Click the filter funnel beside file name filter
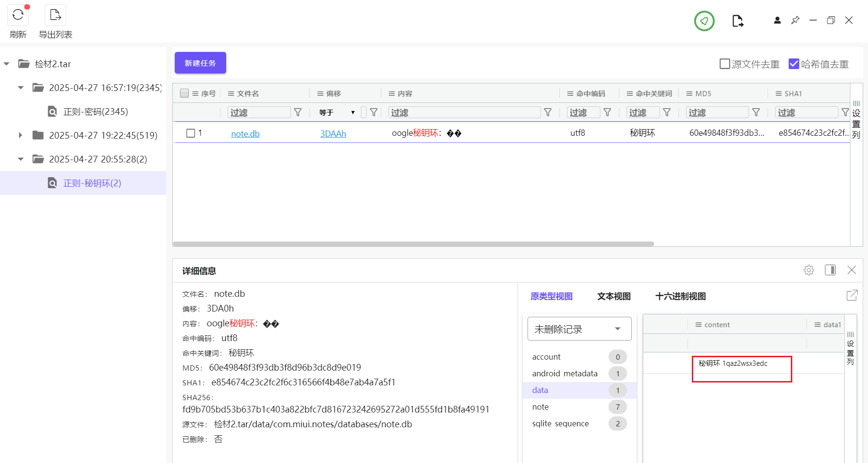Image resolution: width=868 pixels, height=463 pixels. click(298, 112)
